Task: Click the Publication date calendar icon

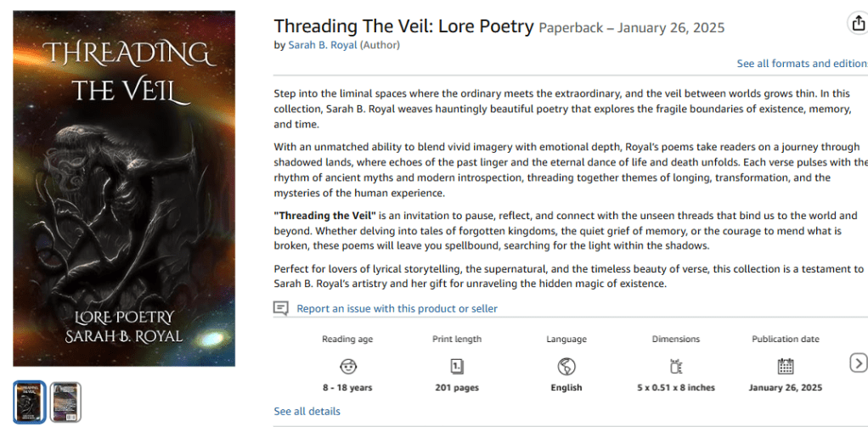Action: pyautogui.click(x=786, y=366)
